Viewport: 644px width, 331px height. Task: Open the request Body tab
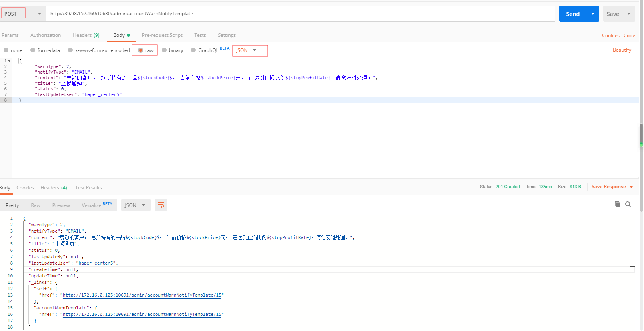[x=121, y=35]
